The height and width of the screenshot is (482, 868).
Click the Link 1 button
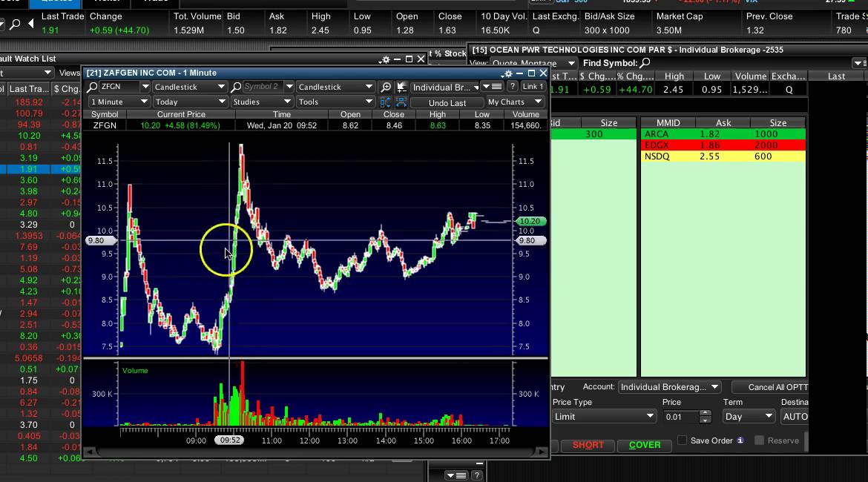[533, 86]
